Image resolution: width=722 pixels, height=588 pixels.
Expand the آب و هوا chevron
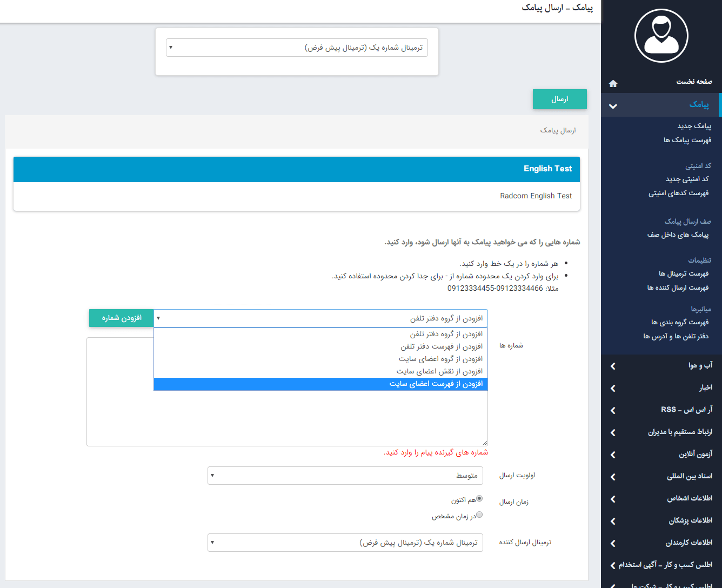613,366
